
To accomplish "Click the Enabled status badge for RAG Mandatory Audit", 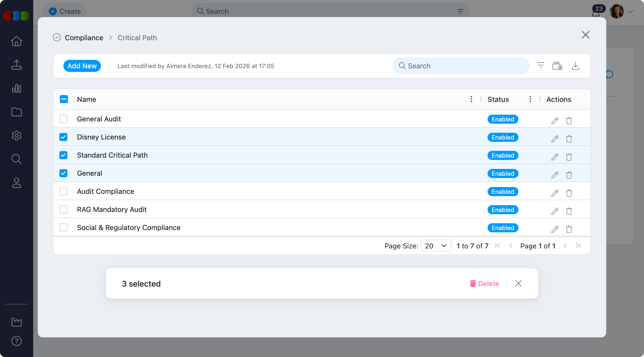I will (x=502, y=209).
